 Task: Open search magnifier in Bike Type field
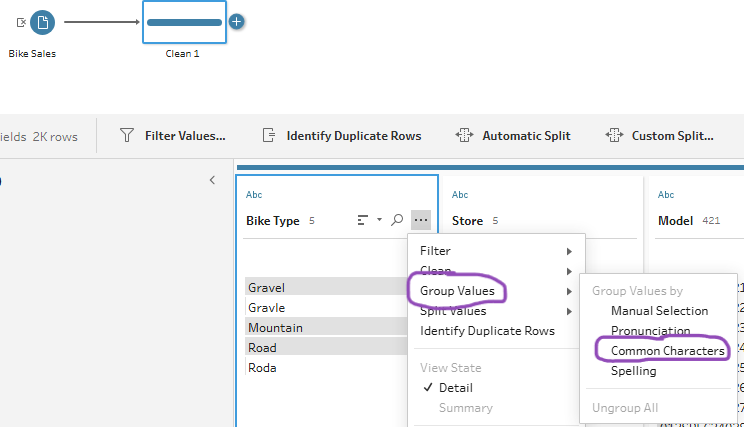[x=397, y=220]
